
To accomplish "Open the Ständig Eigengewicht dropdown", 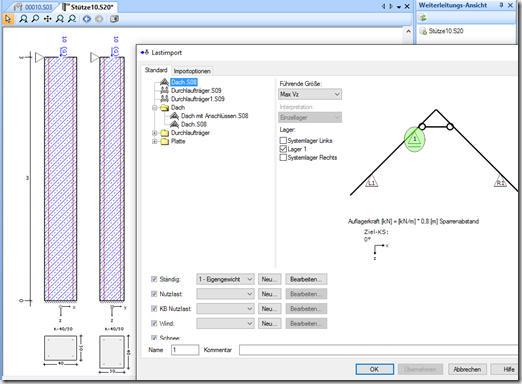I will click(225, 279).
